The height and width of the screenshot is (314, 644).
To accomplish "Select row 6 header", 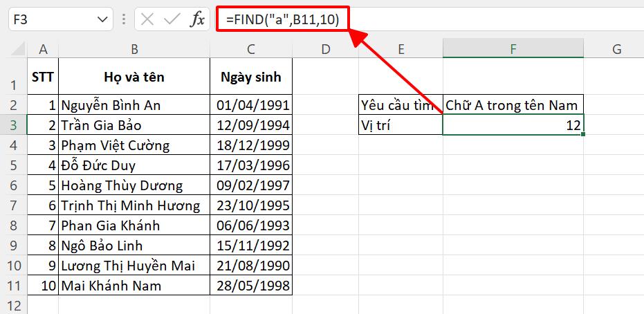I will (x=14, y=185).
